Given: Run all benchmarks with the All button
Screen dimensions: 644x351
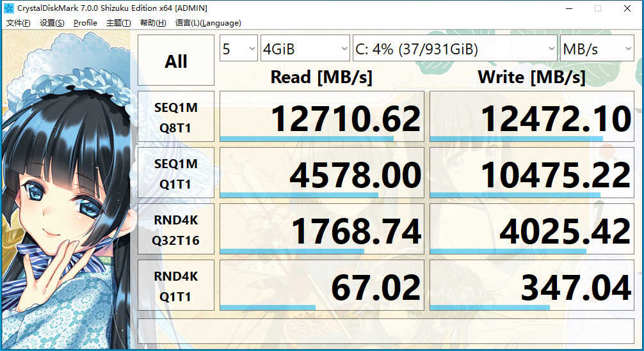Looking at the screenshot, I should (176, 60).
